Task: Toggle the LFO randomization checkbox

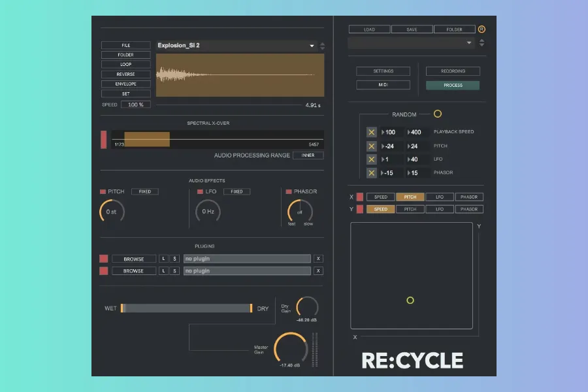Action: pyautogui.click(x=372, y=159)
